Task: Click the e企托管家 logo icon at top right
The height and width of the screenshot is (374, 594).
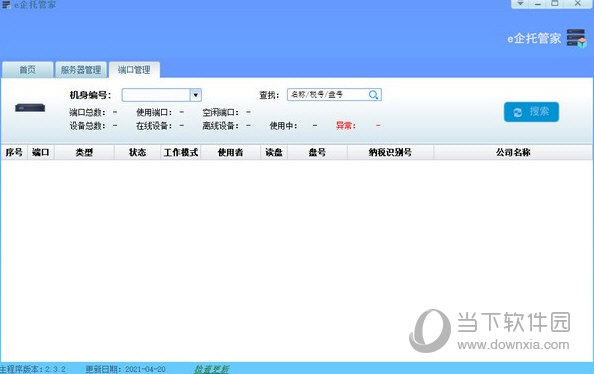Action: click(576, 38)
